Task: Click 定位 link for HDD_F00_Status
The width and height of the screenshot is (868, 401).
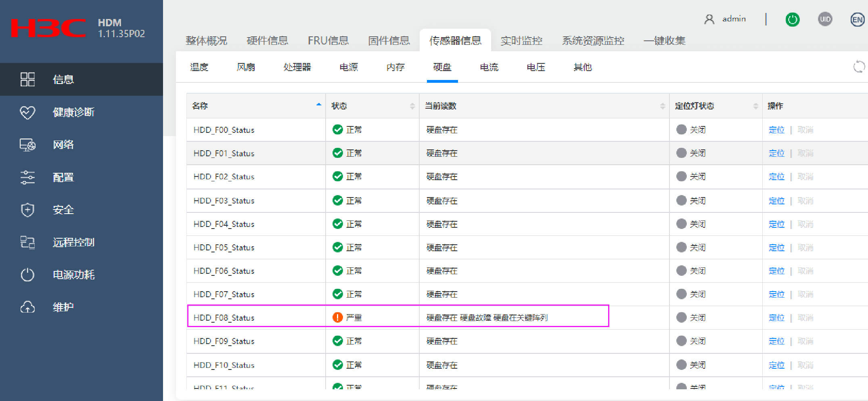Action: click(776, 130)
